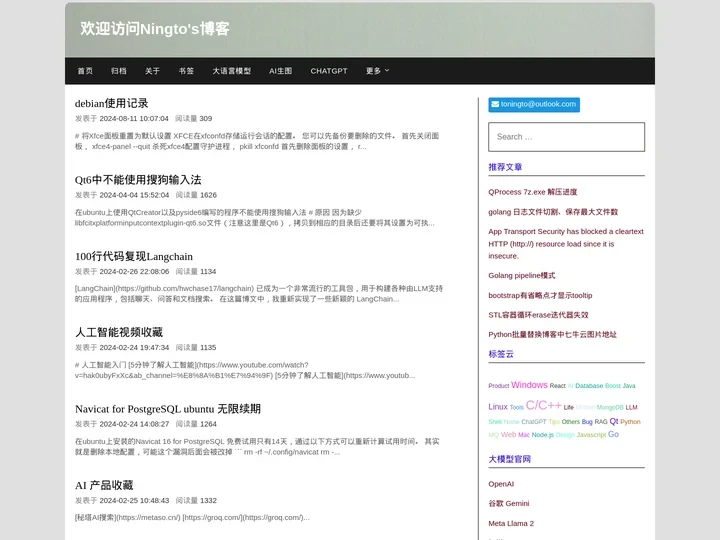Select the C/C++ tag
The width and height of the screenshot is (720, 540).
pos(544,405)
